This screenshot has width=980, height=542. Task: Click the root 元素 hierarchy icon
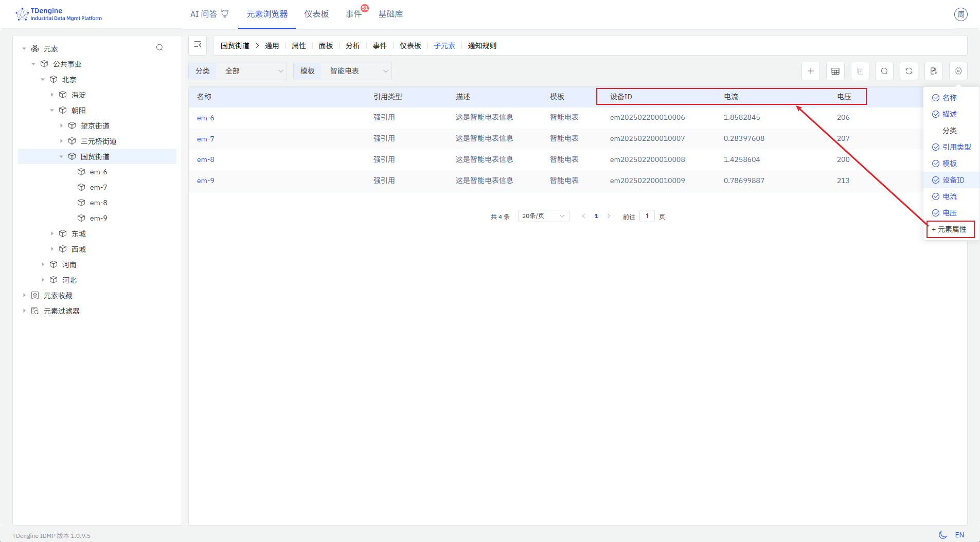[35, 48]
